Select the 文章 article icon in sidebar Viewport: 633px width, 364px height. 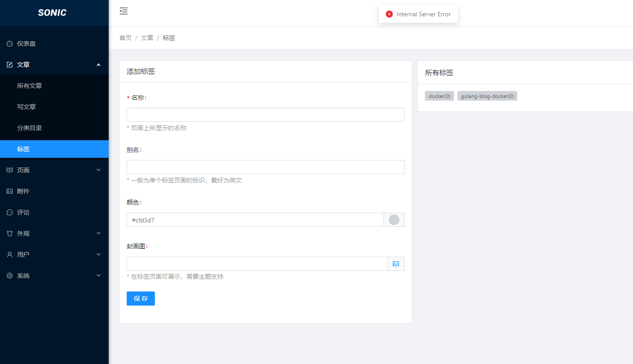[x=9, y=64]
